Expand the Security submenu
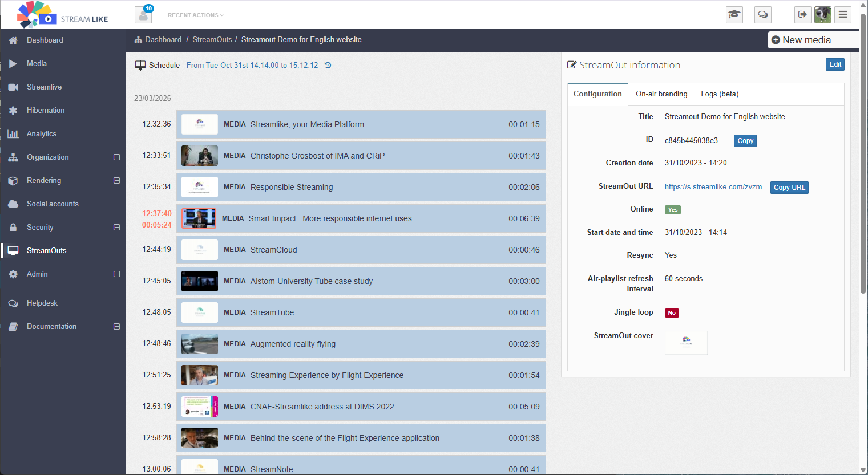 click(116, 228)
